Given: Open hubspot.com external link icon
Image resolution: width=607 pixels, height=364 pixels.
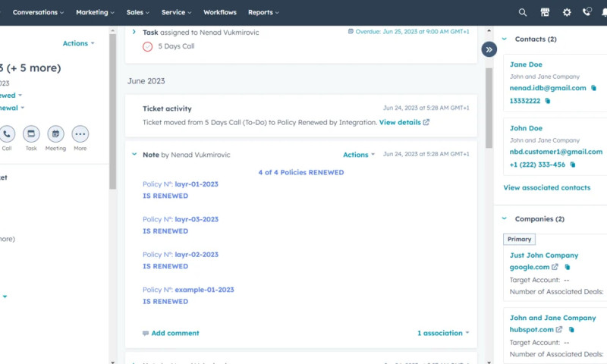Looking at the screenshot, I should [x=559, y=330].
